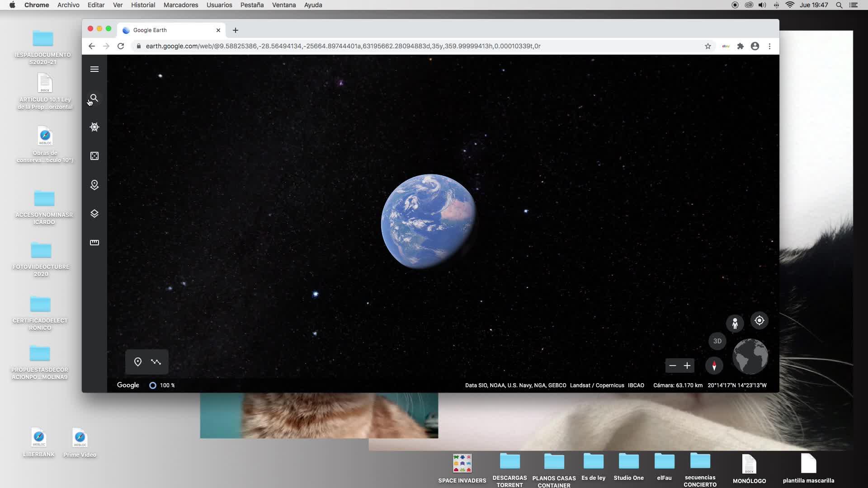Screen dimensions: 868x488
Task: Select the measure distance ruler tool
Action: click(x=94, y=243)
